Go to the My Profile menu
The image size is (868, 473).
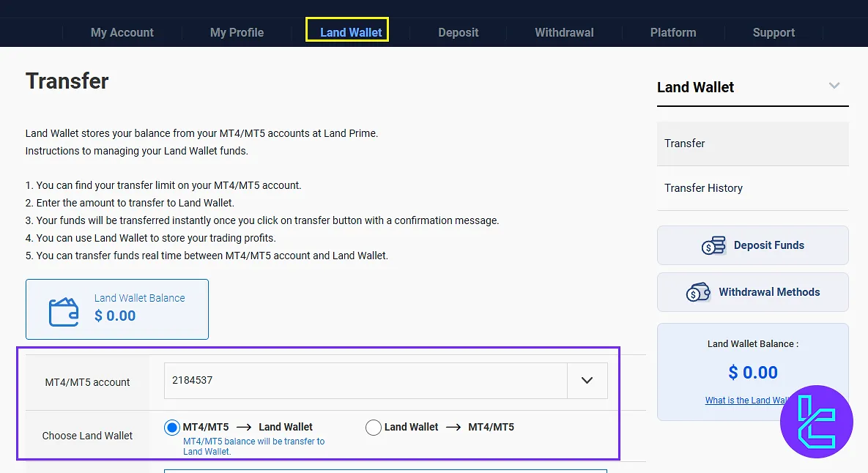[x=237, y=33]
